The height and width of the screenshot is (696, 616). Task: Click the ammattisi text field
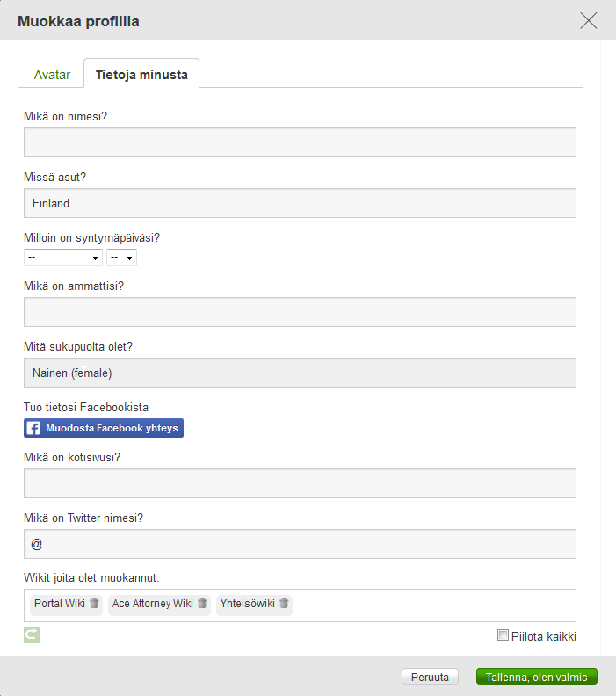300,312
